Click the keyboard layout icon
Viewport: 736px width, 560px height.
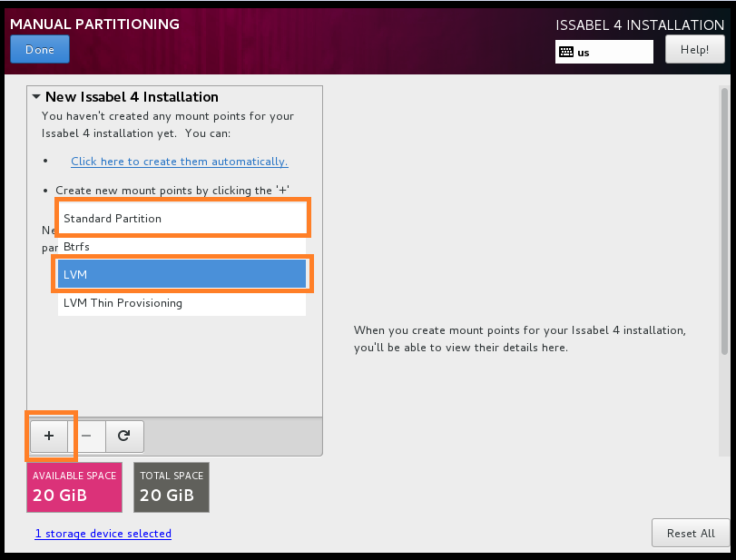click(x=566, y=52)
